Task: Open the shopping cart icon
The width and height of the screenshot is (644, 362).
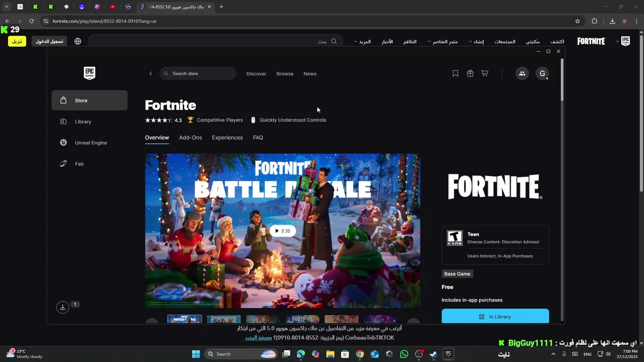Action: tap(485, 73)
